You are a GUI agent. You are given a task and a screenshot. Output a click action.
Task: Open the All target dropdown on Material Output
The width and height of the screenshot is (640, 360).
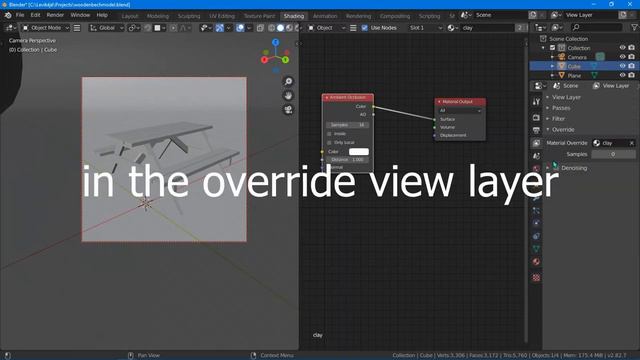[x=460, y=111]
